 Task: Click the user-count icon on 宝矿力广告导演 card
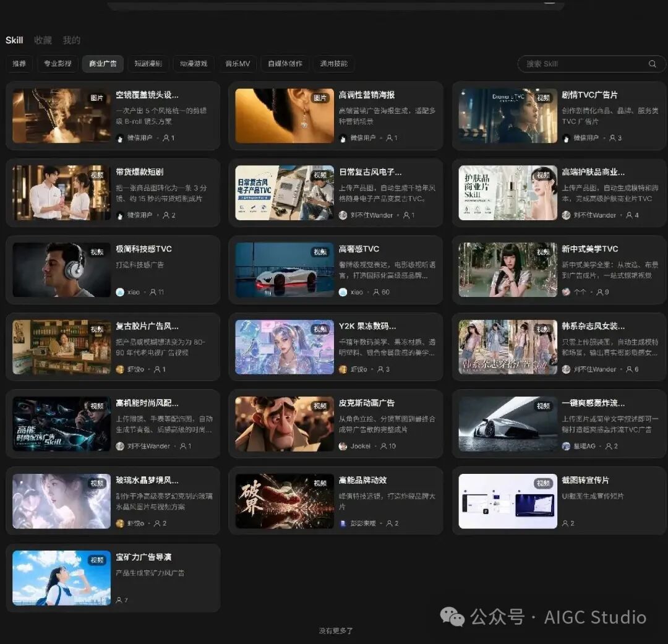119,600
